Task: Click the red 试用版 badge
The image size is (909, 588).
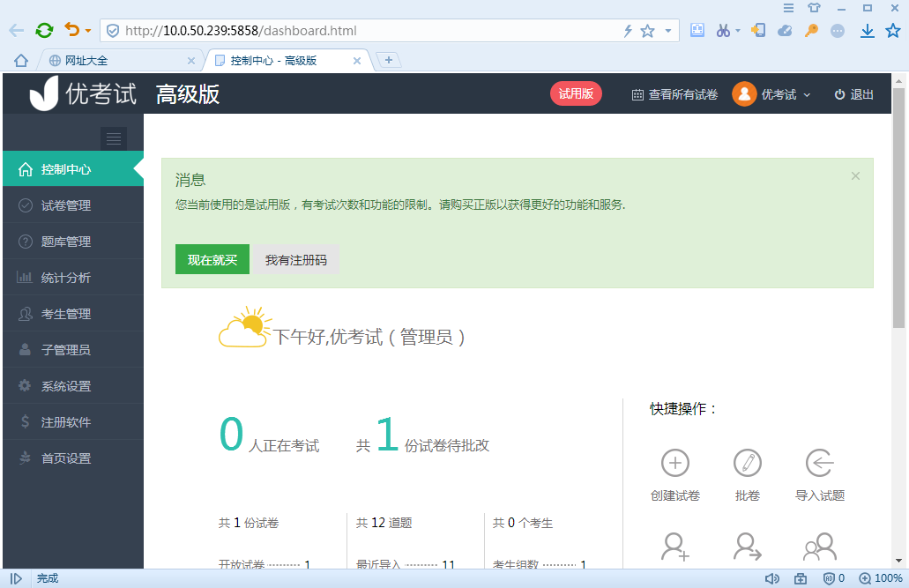Action: [x=576, y=94]
